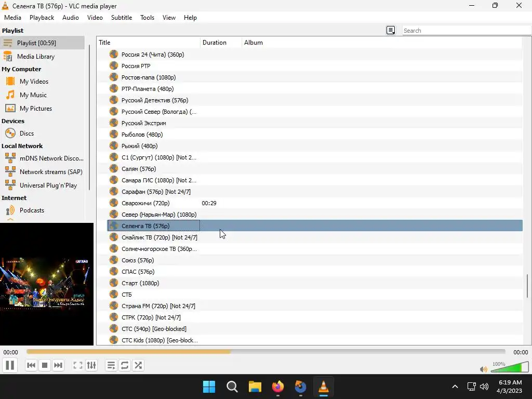Change playlist view mode icon

point(391,31)
